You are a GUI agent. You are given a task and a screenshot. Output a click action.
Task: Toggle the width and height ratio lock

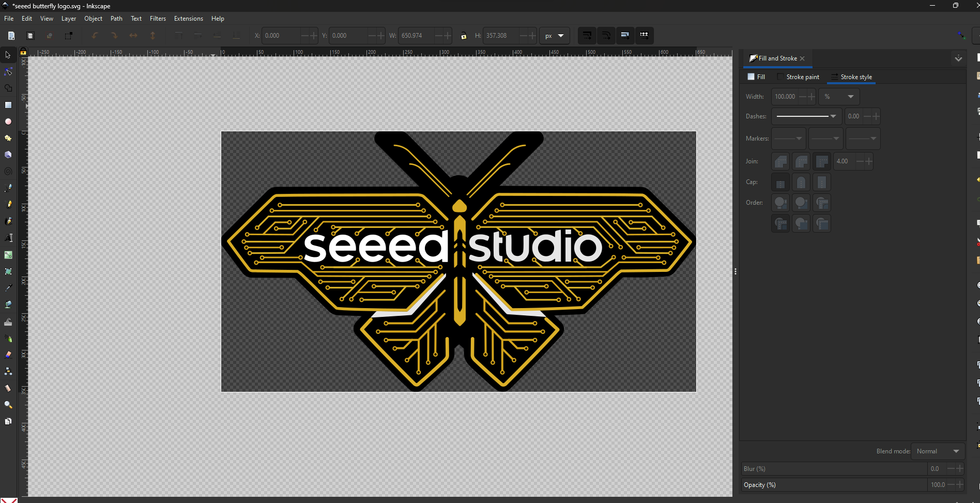[x=464, y=36]
